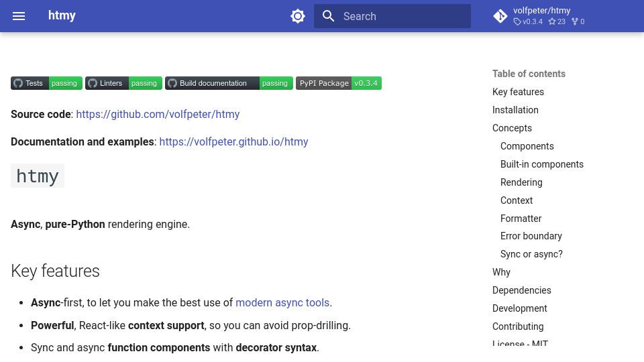Click the 23 stars count in header
The width and height of the screenshot is (644, 362).
tap(557, 21)
